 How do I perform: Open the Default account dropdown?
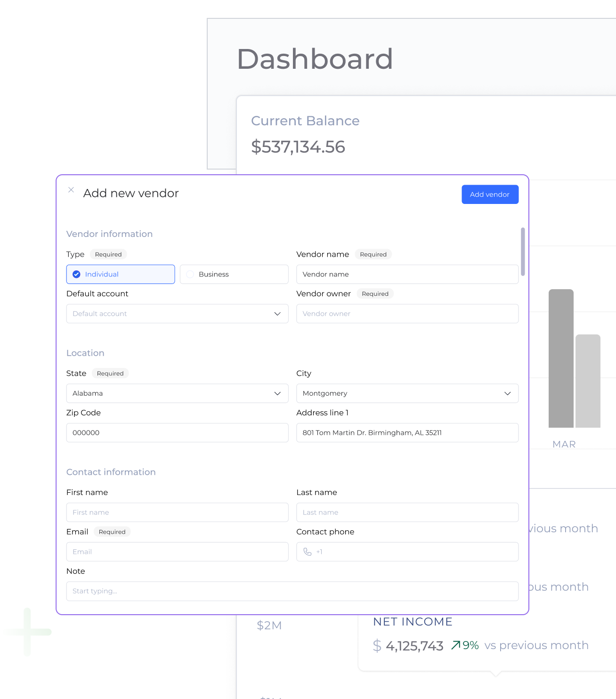point(177,314)
